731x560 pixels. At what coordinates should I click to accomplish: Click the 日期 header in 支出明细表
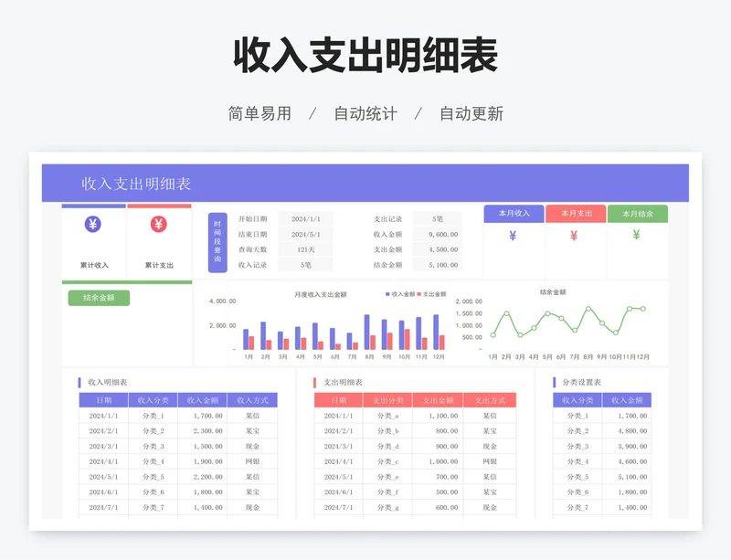tap(338, 400)
